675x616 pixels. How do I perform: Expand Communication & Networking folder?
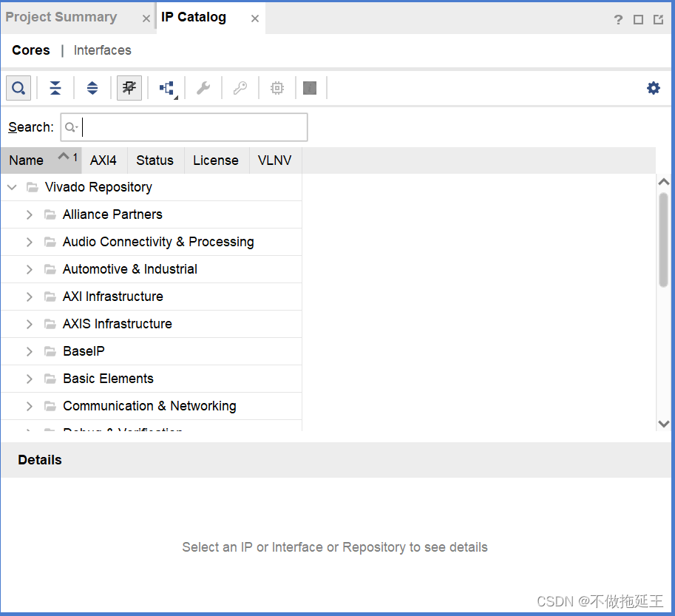pyautogui.click(x=29, y=406)
